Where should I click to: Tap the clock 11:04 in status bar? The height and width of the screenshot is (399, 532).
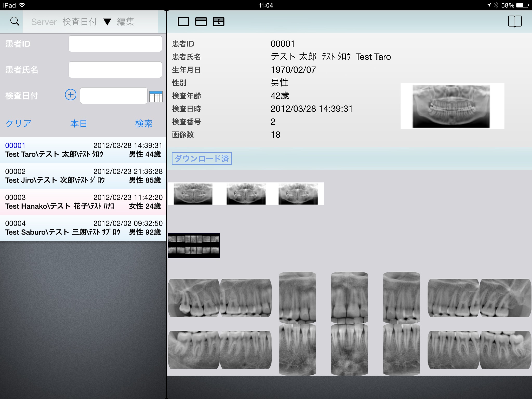click(266, 5)
